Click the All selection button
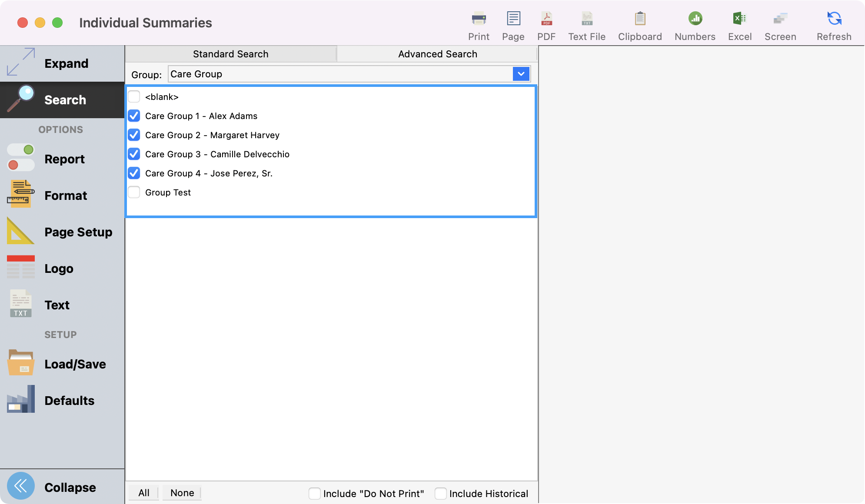Image resolution: width=865 pixels, height=504 pixels. click(x=143, y=493)
